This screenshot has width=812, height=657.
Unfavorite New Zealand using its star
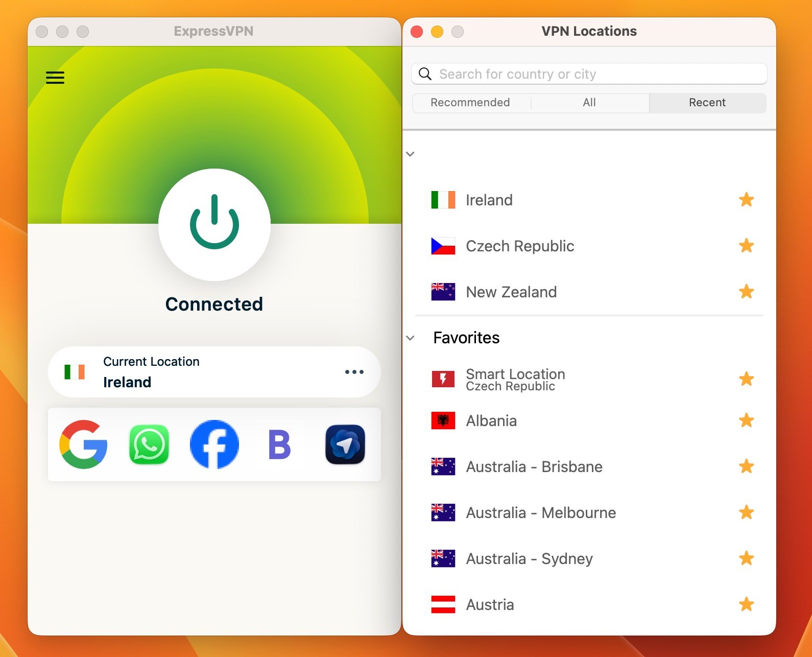tap(747, 292)
